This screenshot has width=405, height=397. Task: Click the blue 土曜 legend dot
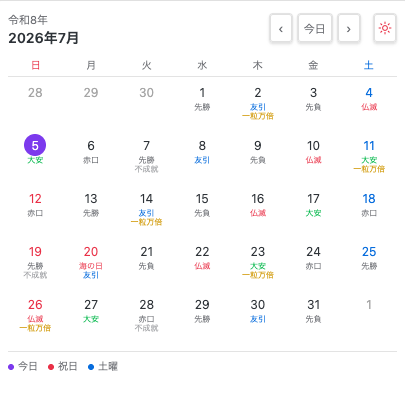pyautogui.click(x=91, y=367)
